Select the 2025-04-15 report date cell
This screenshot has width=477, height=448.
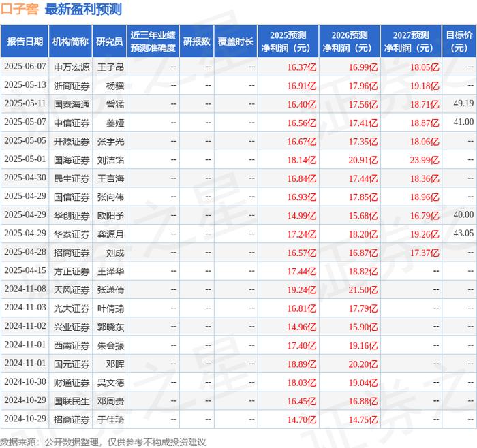tap(25, 270)
